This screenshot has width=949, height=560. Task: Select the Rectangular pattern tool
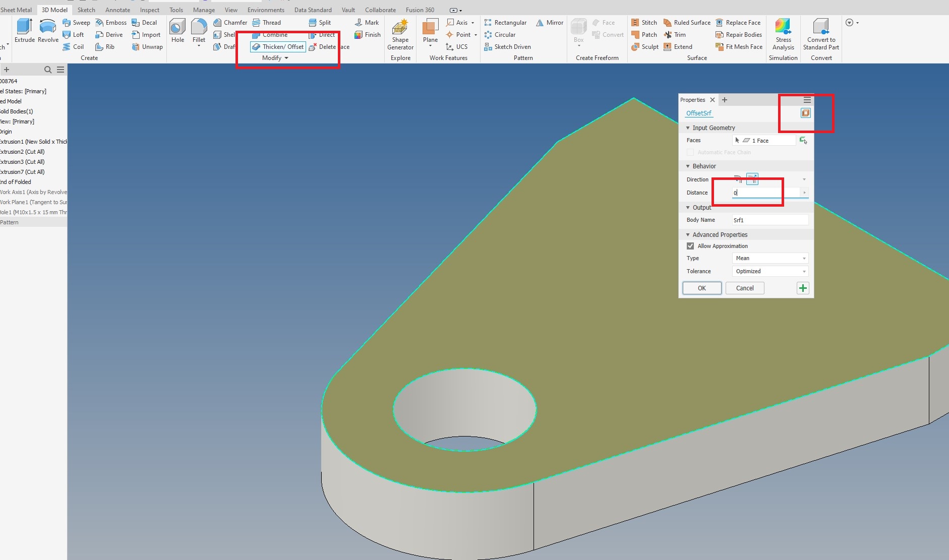(x=505, y=23)
